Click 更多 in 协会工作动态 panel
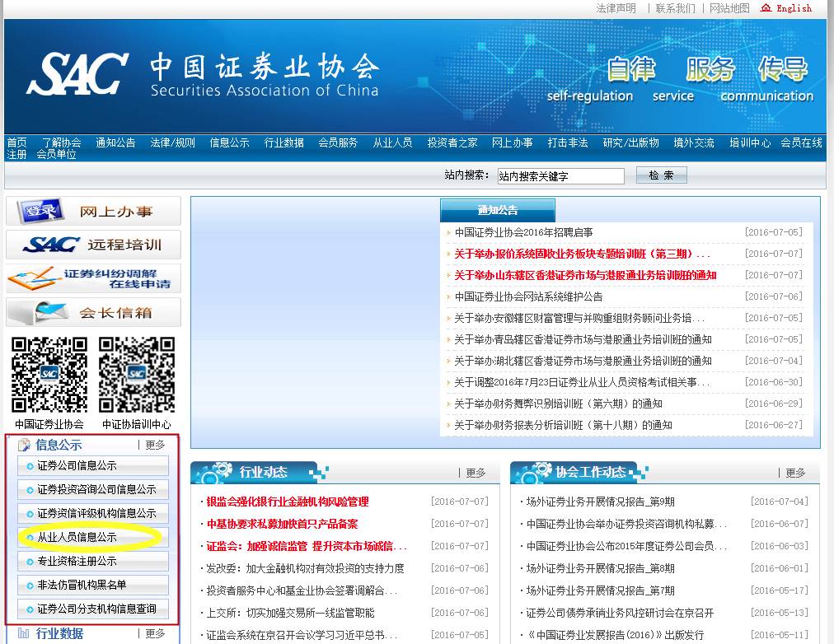 (795, 473)
